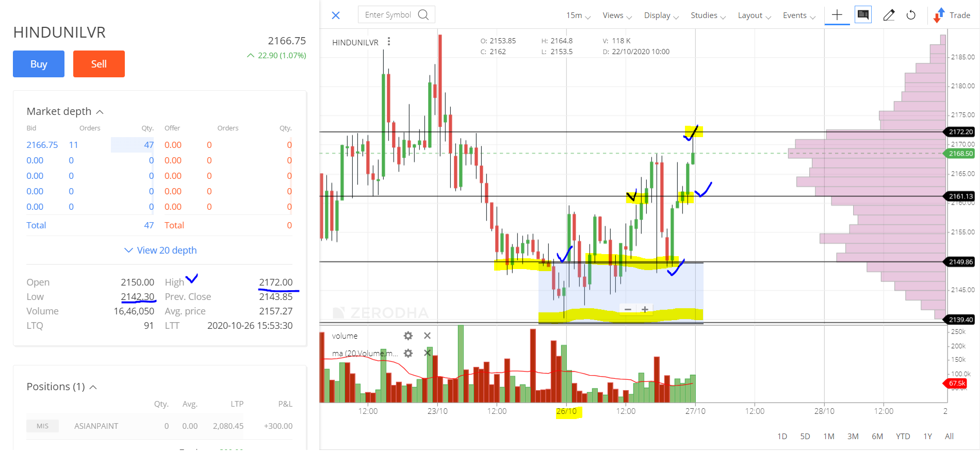
Task: Open the Layout dropdown
Action: tap(754, 15)
